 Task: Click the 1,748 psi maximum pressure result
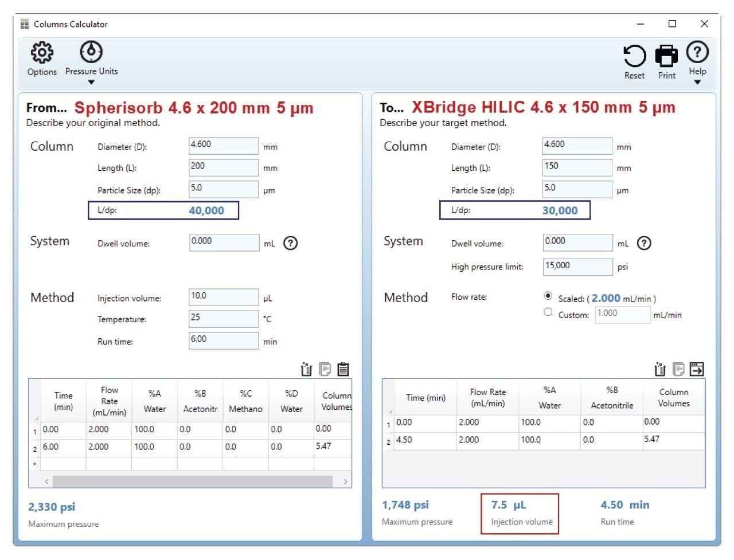click(x=405, y=505)
